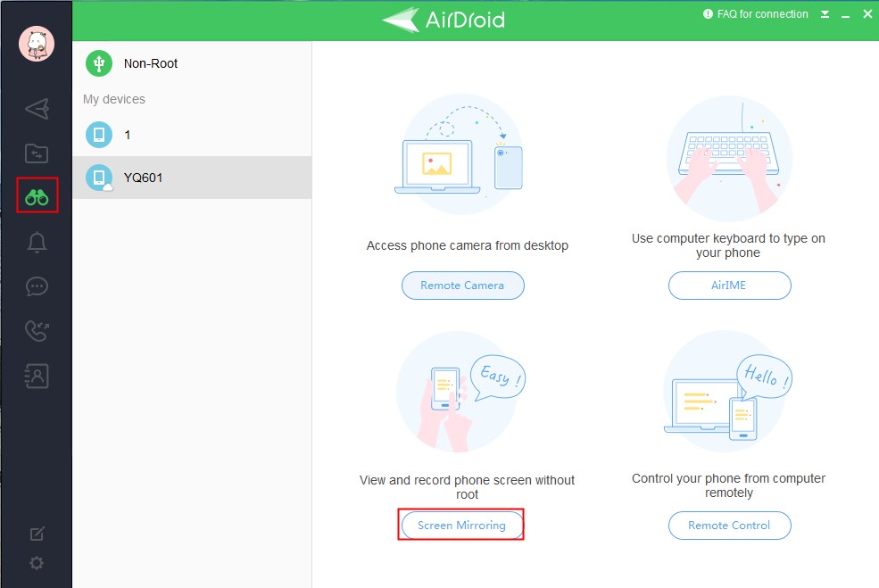This screenshot has height=588, width=879.
Task: Click the green USB Non-Root icon
Action: 99,63
